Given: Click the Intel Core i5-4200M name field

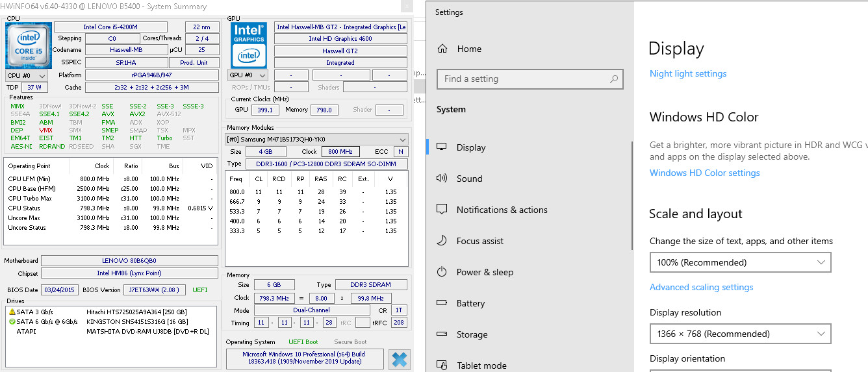Looking at the screenshot, I should click(x=110, y=27).
